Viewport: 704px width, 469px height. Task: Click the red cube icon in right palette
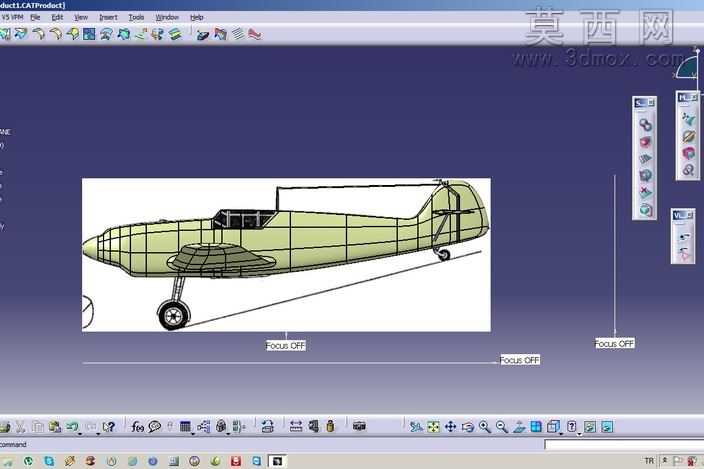pyautogui.click(x=645, y=142)
